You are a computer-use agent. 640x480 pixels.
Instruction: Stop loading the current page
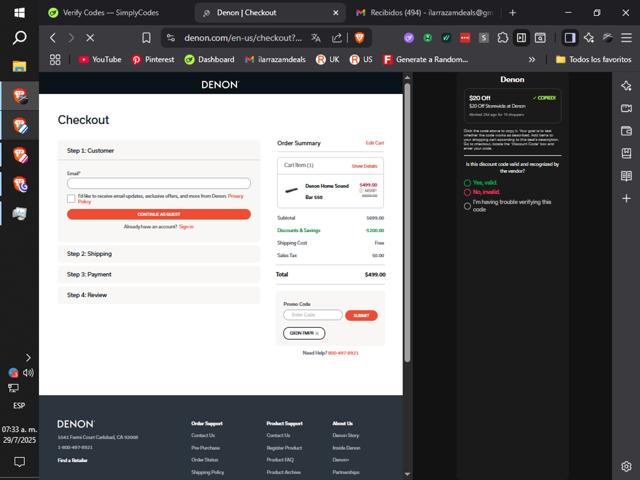pos(90,38)
